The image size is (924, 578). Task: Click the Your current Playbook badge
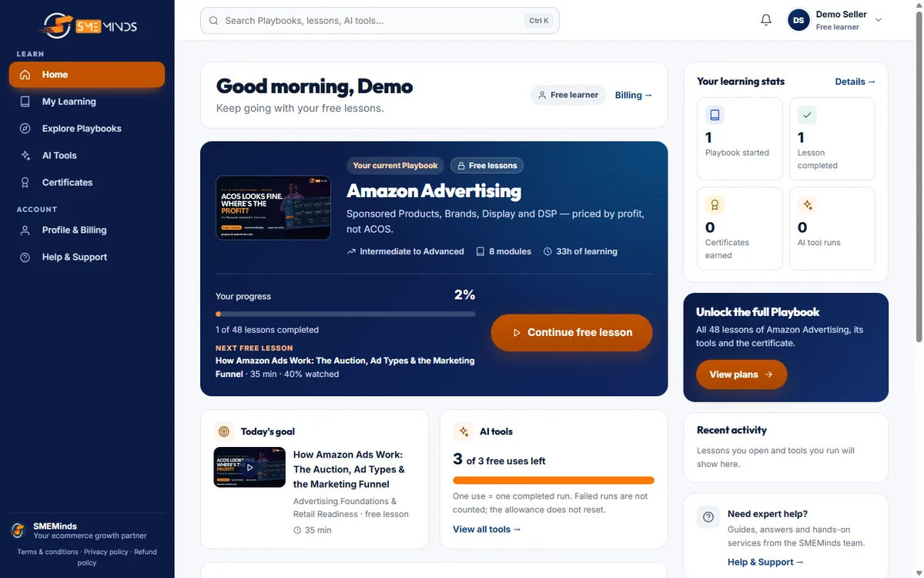pyautogui.click(x=395, y=166)
